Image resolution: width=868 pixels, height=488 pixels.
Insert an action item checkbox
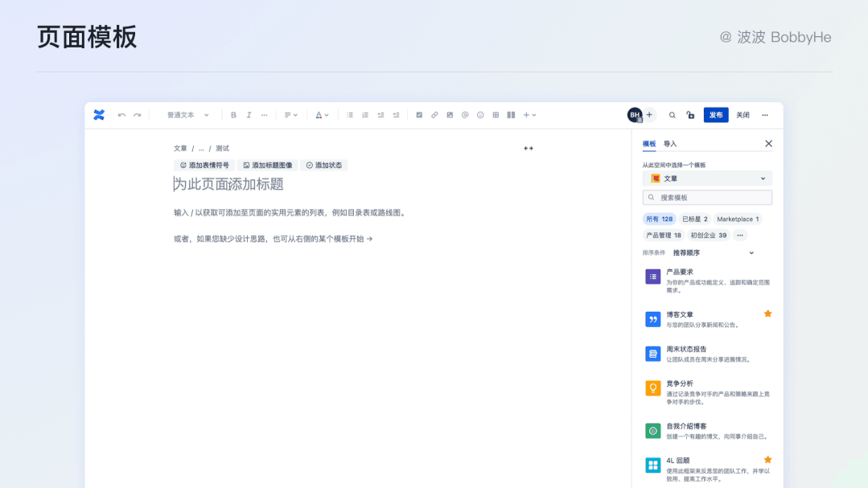click(419, 115)
